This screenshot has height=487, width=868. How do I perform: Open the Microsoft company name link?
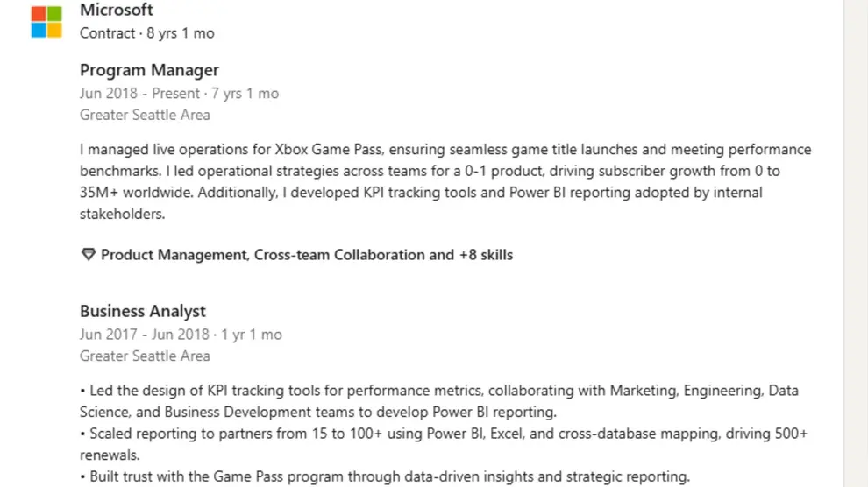click(116, 11)
